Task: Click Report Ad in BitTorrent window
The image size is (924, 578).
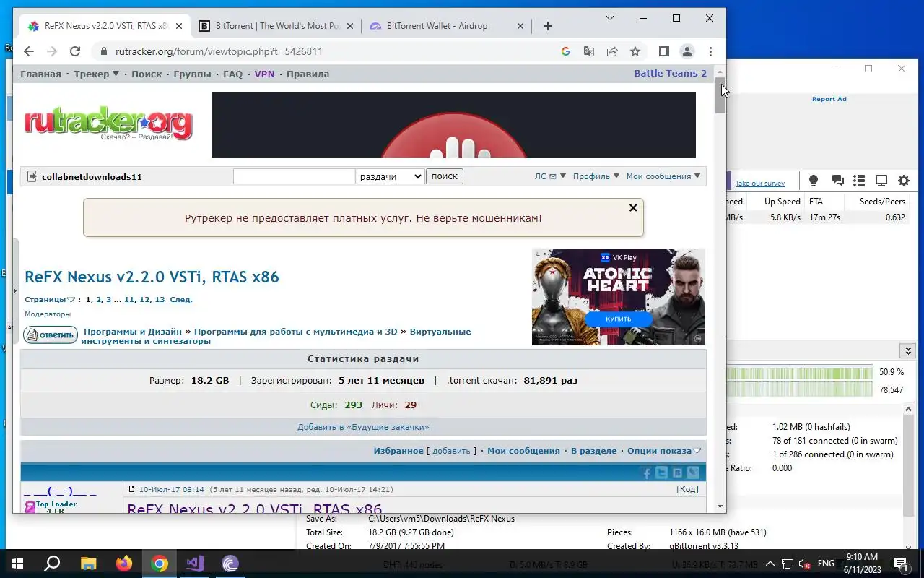Action: tap(829, 99)
